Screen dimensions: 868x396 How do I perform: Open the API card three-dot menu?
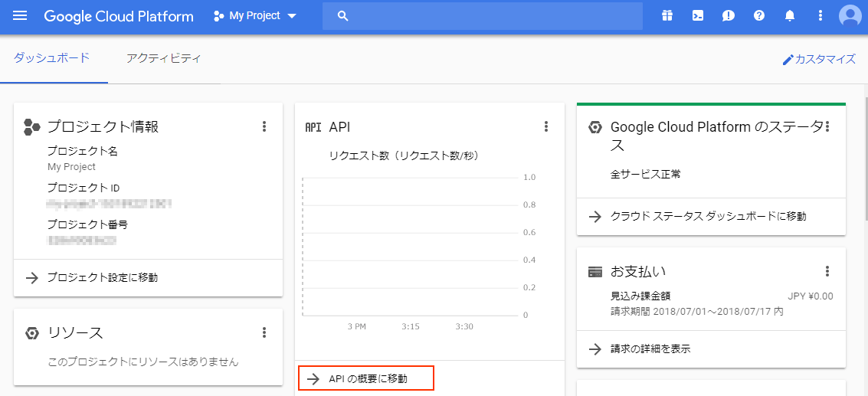tap(546, 127)
